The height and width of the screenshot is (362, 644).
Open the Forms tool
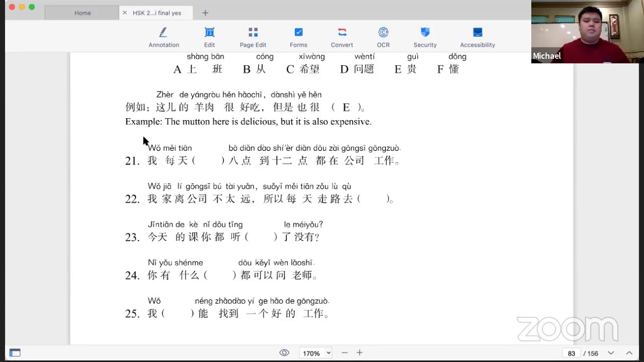pyautogui.click(x=298, y=38)
